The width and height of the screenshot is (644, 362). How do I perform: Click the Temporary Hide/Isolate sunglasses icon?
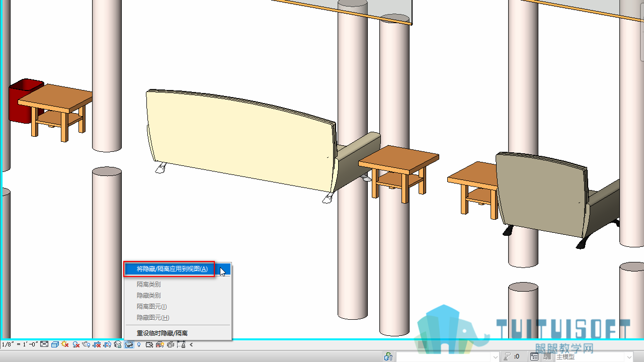pyautogui.click(x=129, y=344)
